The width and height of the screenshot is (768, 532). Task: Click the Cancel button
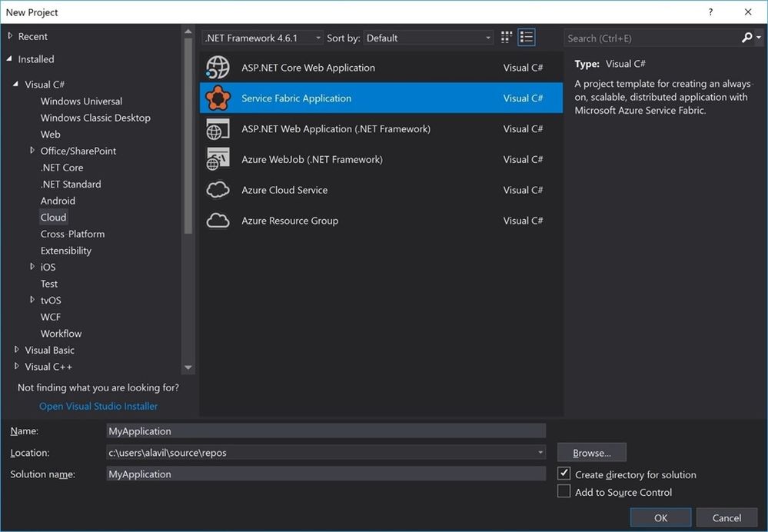pyautogui.click(x=726, y=518)
